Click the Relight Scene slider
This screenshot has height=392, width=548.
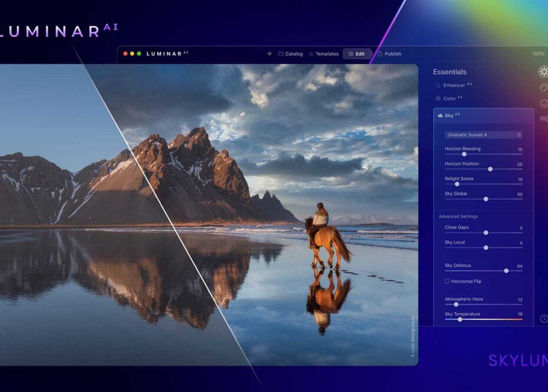coord(484,184)
